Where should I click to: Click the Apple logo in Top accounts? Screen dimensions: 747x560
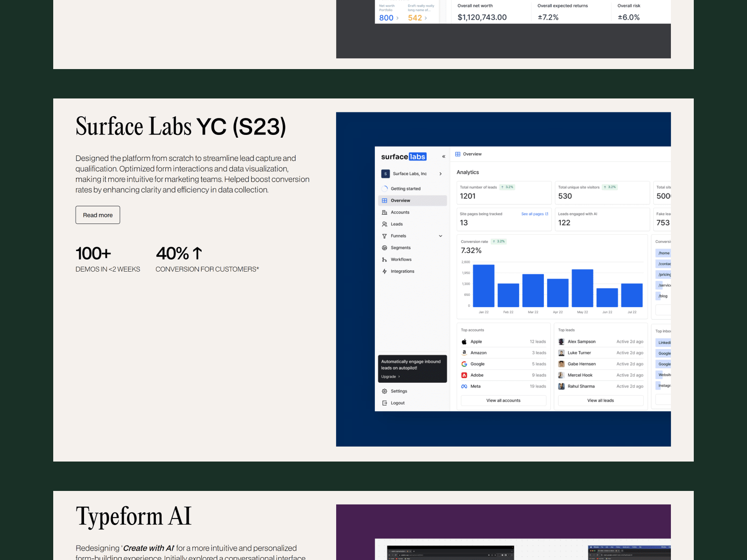coord(464,342)
